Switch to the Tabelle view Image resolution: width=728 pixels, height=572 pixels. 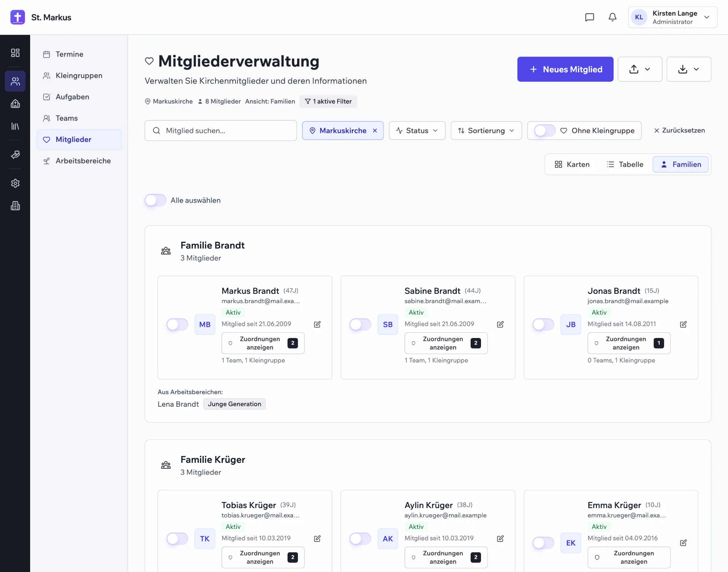[625, 165]
